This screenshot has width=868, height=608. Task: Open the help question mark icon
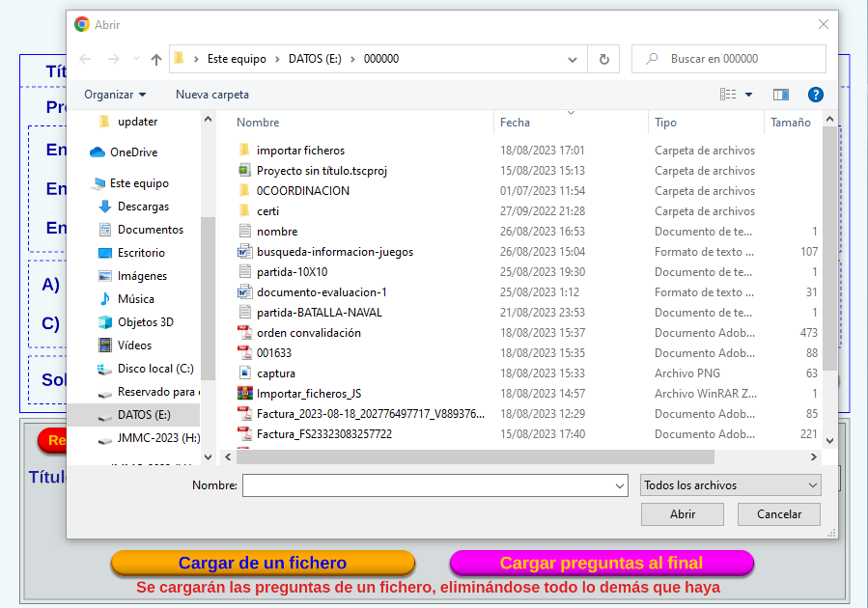click(815, 95)
